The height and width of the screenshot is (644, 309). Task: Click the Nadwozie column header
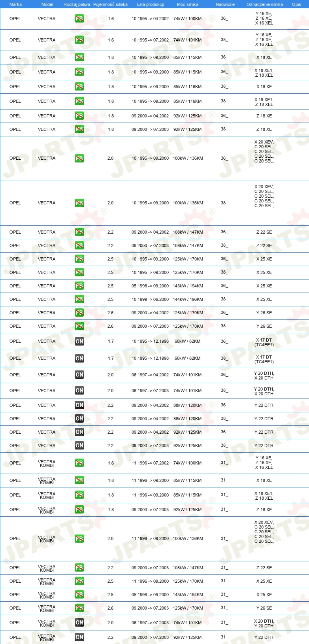click(225, 4)
